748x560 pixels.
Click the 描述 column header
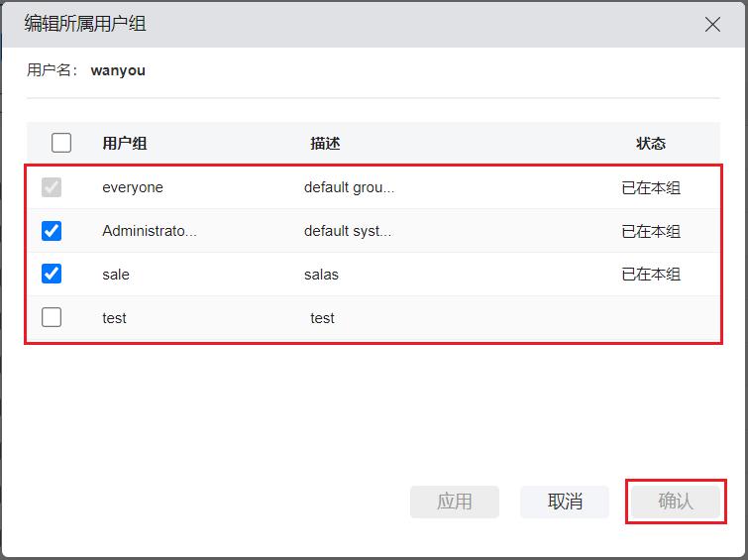pos(325,143)
